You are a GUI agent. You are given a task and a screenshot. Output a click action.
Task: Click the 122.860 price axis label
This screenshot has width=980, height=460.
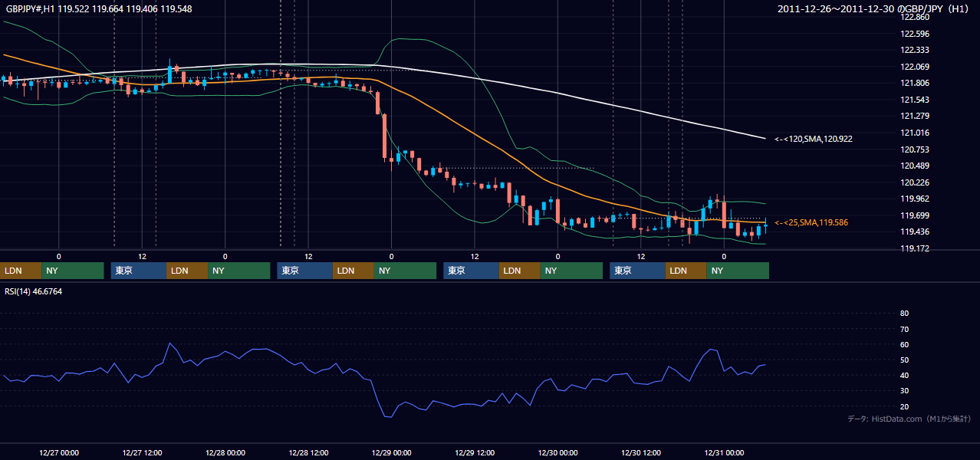[x=916, y=17]
